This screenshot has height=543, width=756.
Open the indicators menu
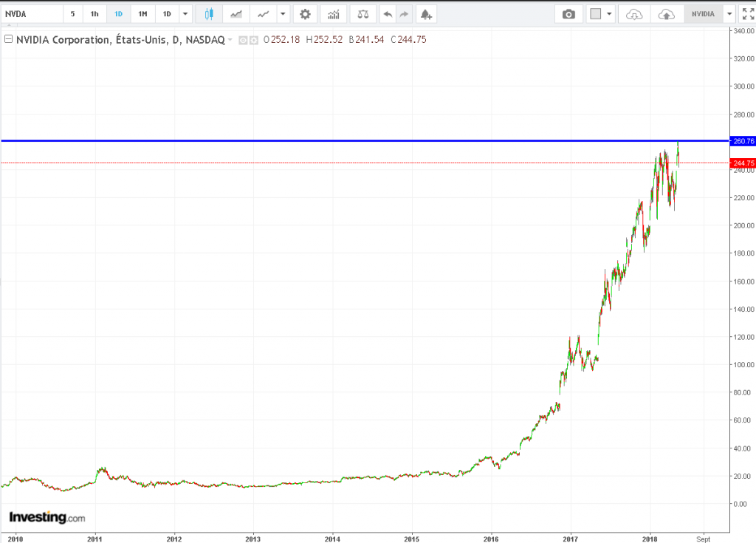[x=334, y=14]
